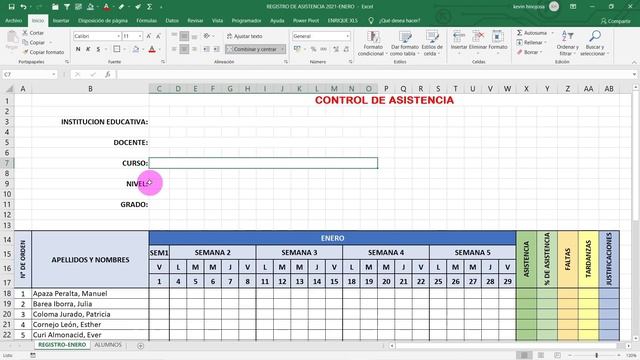Toggle underline S formatting

(x=98, y=49)
